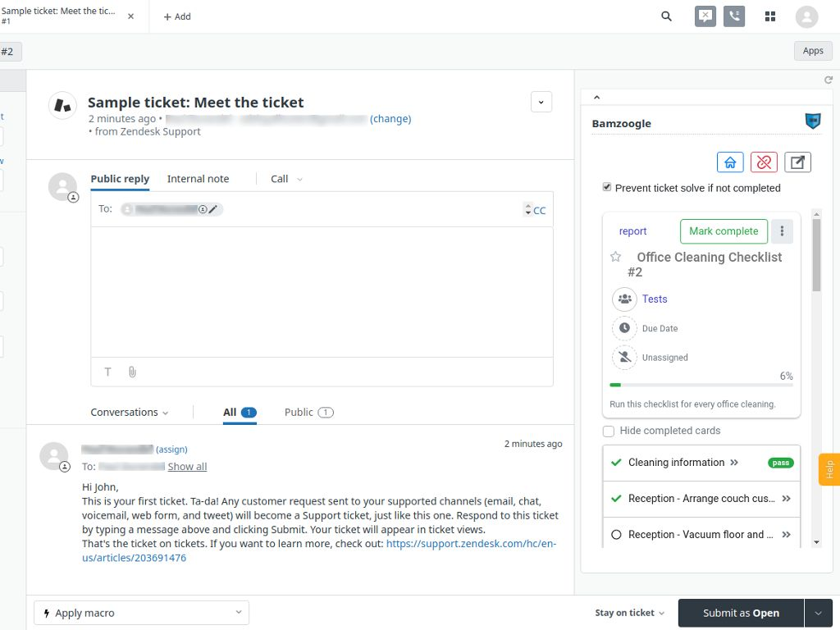The width and height of the screenshot is (840, 630).
Task: Click the attach file paperclip icon
Action: [132, 372]
